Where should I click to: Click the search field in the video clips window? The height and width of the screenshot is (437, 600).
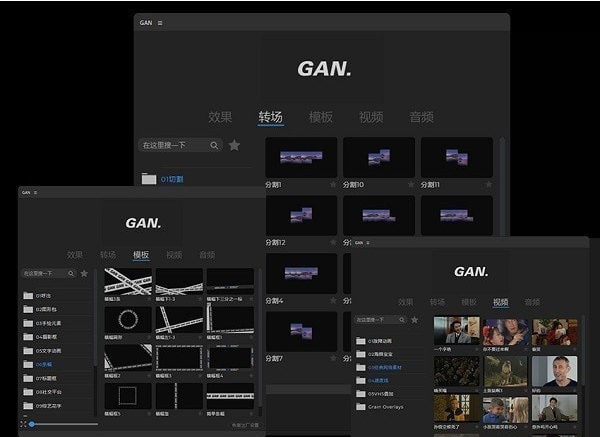point(380,320)
